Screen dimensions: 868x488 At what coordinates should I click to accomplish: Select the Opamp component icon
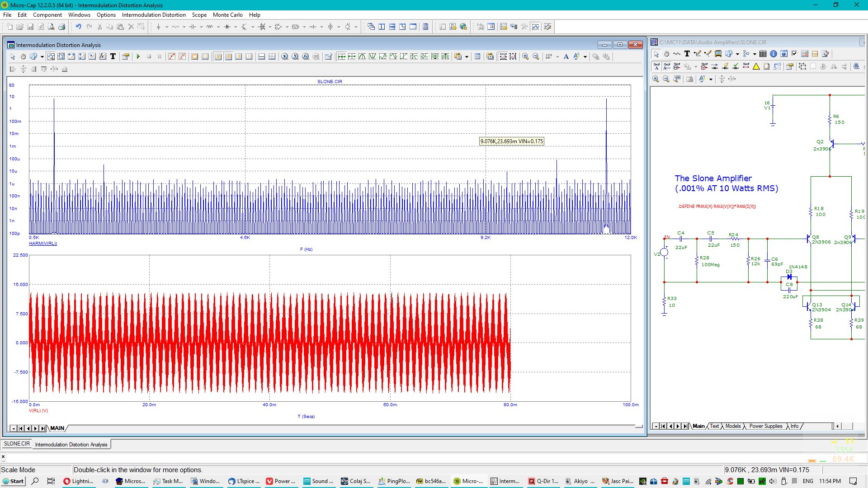278,27
